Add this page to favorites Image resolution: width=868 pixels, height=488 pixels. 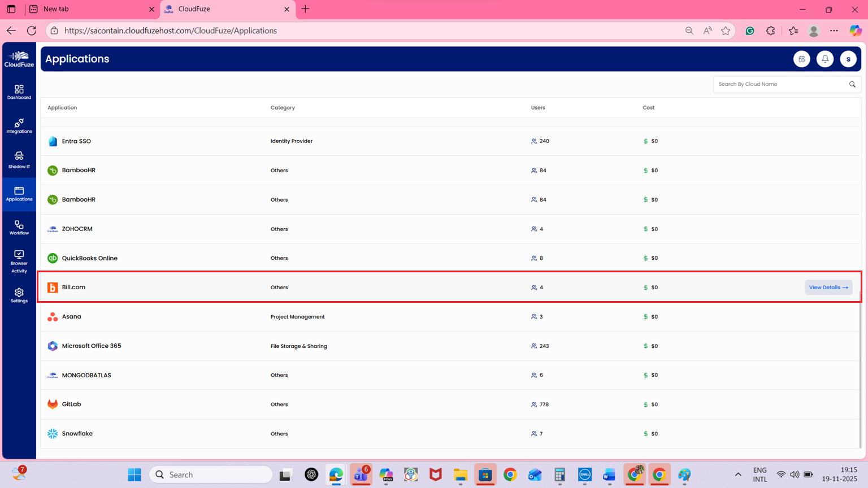(726, 30)
